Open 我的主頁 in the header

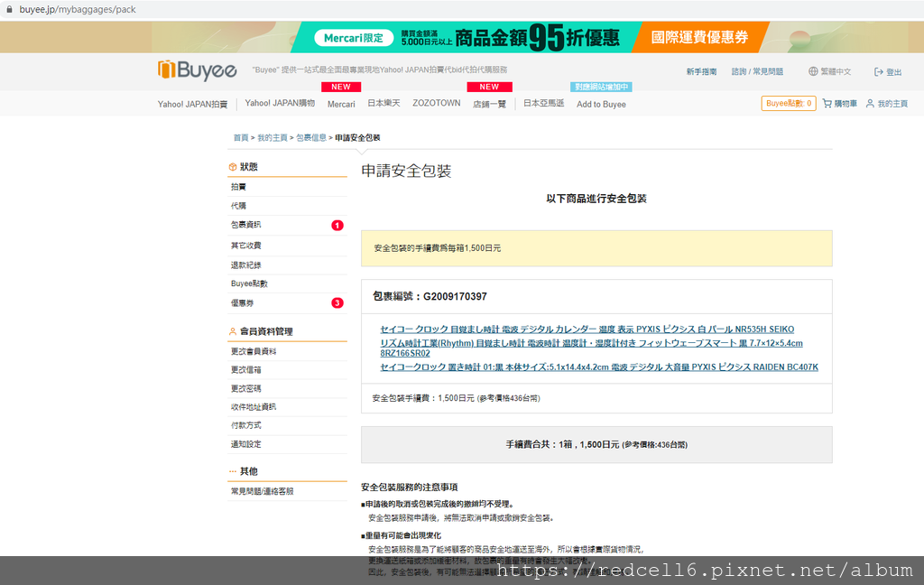(892, 104)
